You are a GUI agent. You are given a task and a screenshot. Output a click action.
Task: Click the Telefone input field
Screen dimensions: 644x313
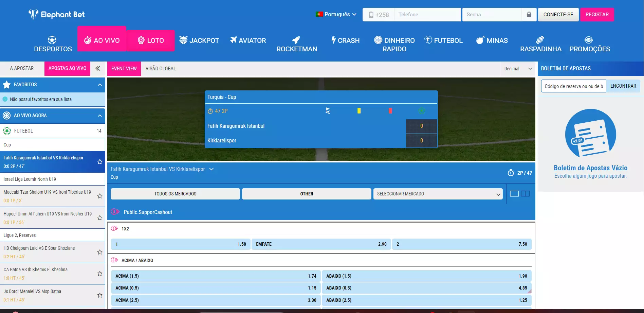click(x=427, y=15)
